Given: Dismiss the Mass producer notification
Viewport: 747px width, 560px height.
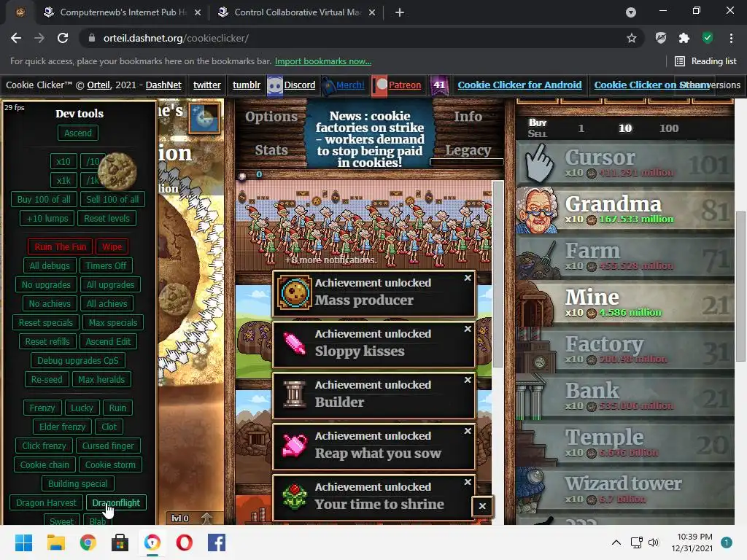Looking at the screenshot, I should point(468,278).
